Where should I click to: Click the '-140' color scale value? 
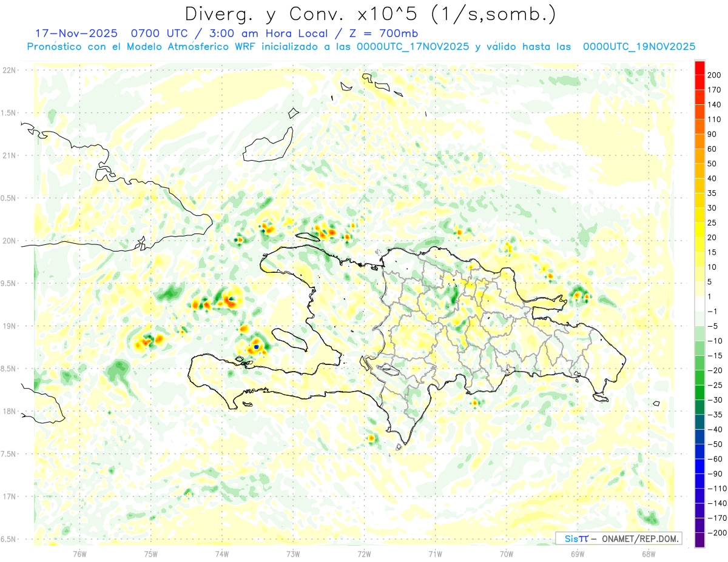point(717,503)
